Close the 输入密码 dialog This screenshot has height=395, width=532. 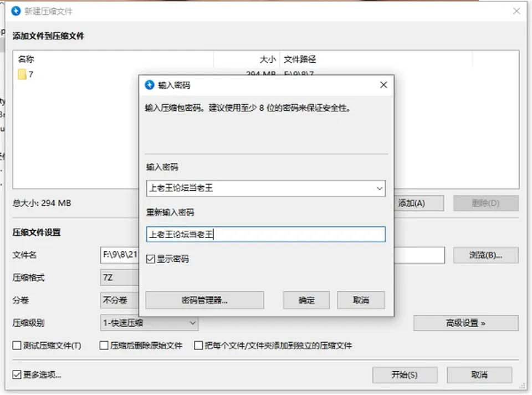click(383, 85)
